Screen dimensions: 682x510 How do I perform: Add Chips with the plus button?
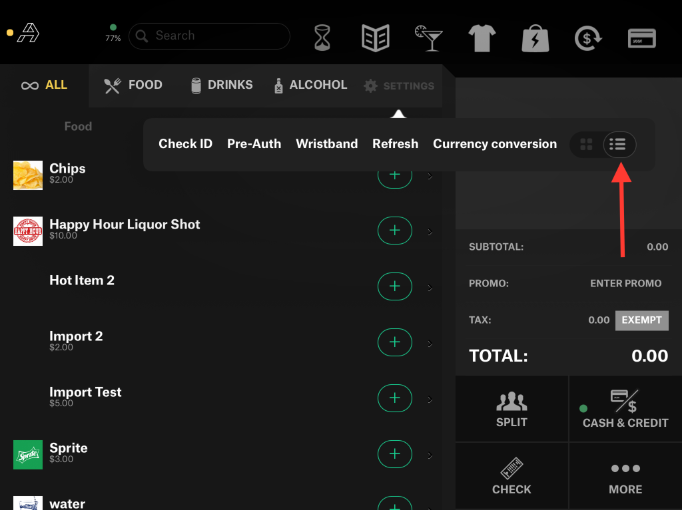(394, 175)
